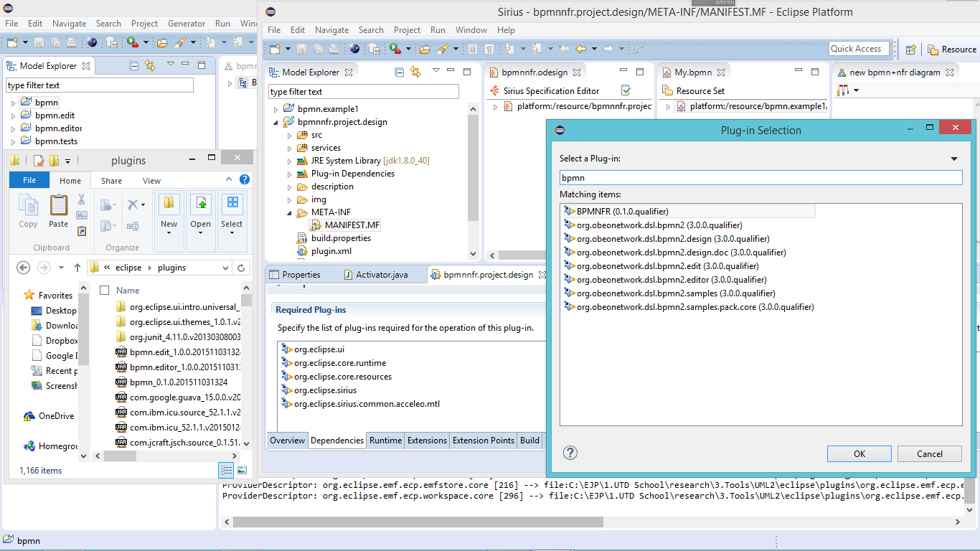Click Cancel in Plug-in Selection dialog
The width and height of the screenshot is (980, 551).
(x=930, y=453)
